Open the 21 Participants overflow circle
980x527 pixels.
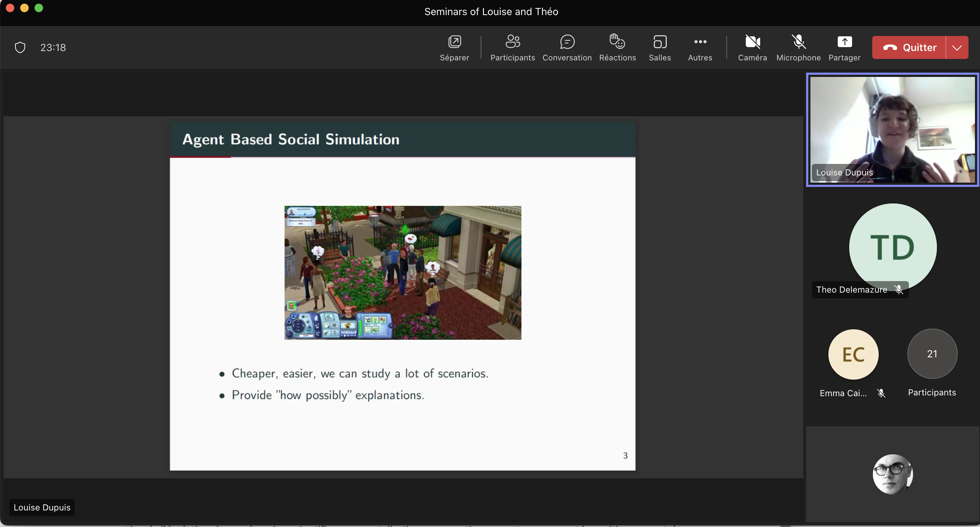point(932,354)
